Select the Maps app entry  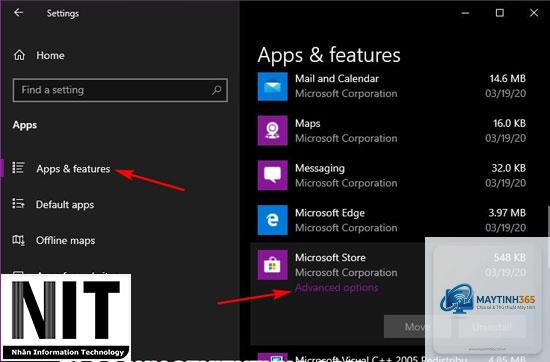(391, 131)
